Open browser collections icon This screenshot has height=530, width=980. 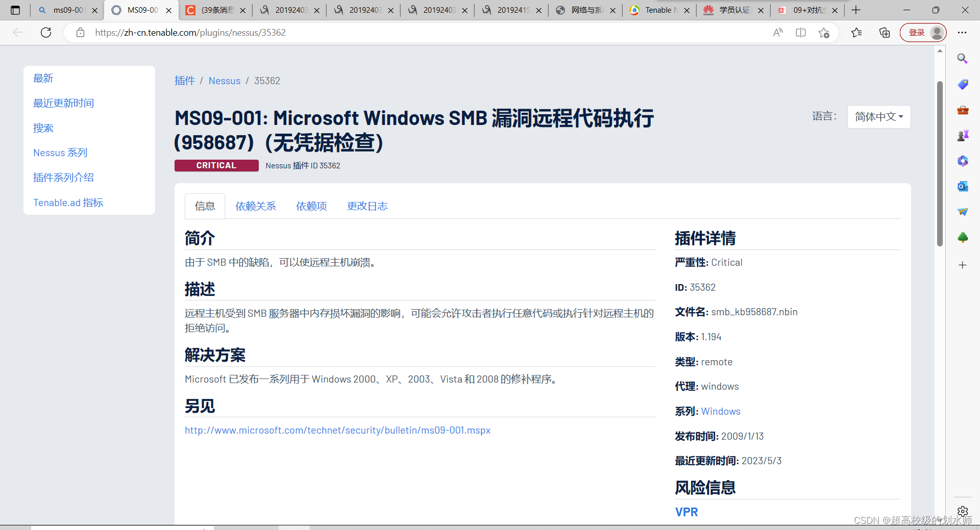click(885, 33)
